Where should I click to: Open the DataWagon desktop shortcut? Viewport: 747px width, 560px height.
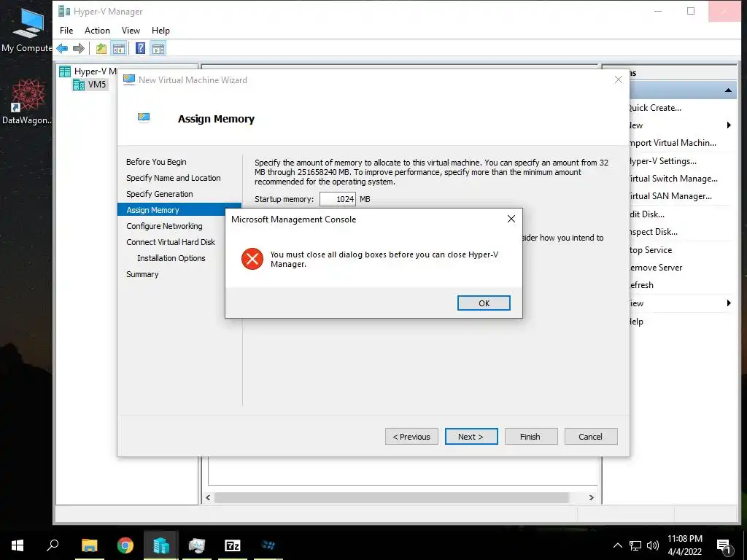[x=27, y=102]
